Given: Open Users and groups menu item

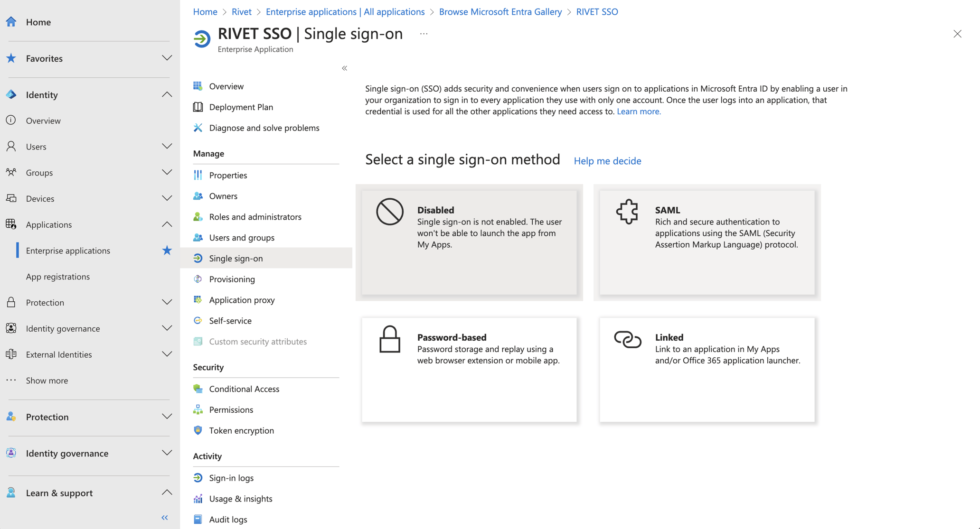Looking at the screenshot, I should pyautogui.click(x=266, y=238).
